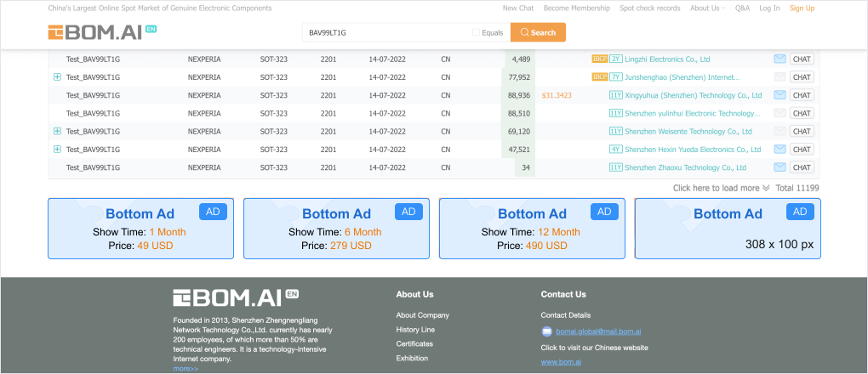Click mail icon for Shenzhen yulinhui row
The height and width of the screenshot is (374, 868).
(x=780, y=113)
